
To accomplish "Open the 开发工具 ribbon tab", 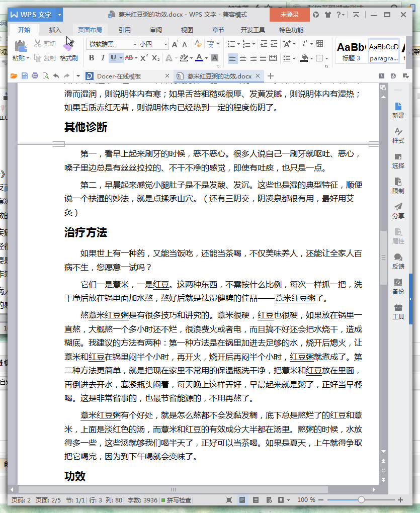I will click(253, 30).
